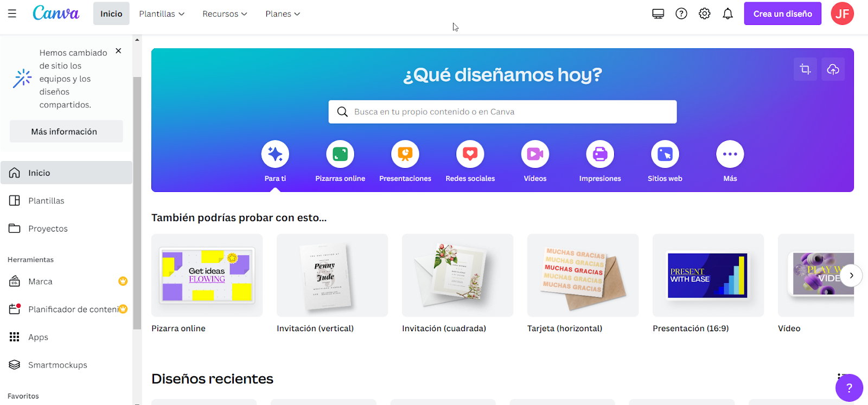Select the Redes sociales category icon
Screen dimensions: 868x405
470,155
